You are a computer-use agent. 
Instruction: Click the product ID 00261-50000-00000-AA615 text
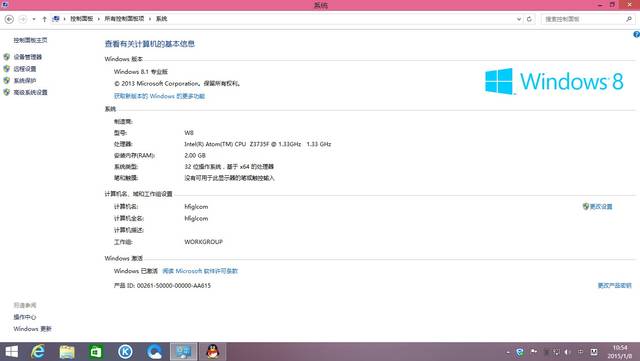click(162, 285)
